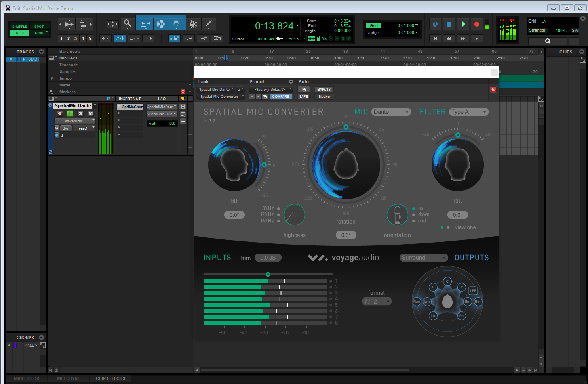588x384 pixels.
Task: Open the CLIP EFFECTS tab
Action: click(110, 378)
